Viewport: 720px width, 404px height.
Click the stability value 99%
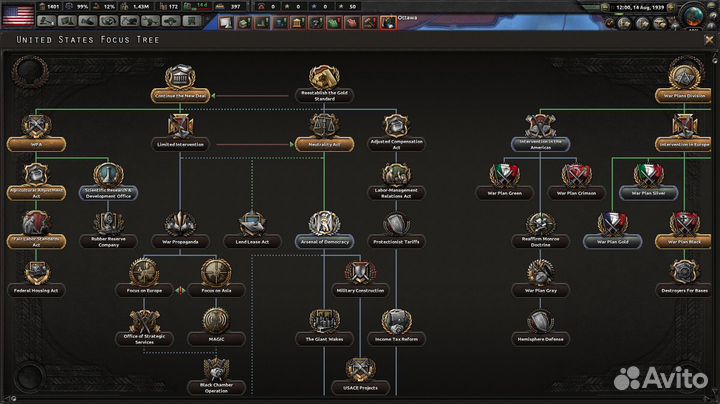pyautogui.click(x=82, y=7)
